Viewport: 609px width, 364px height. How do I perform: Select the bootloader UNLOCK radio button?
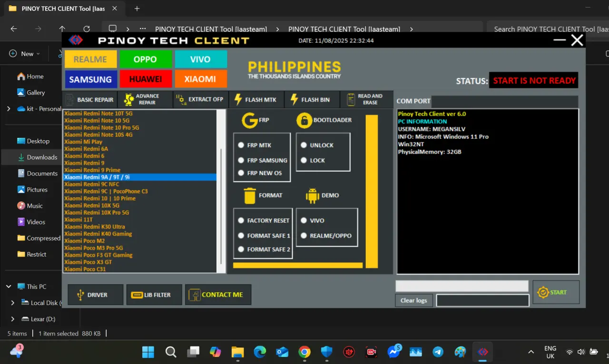point(304,145)
